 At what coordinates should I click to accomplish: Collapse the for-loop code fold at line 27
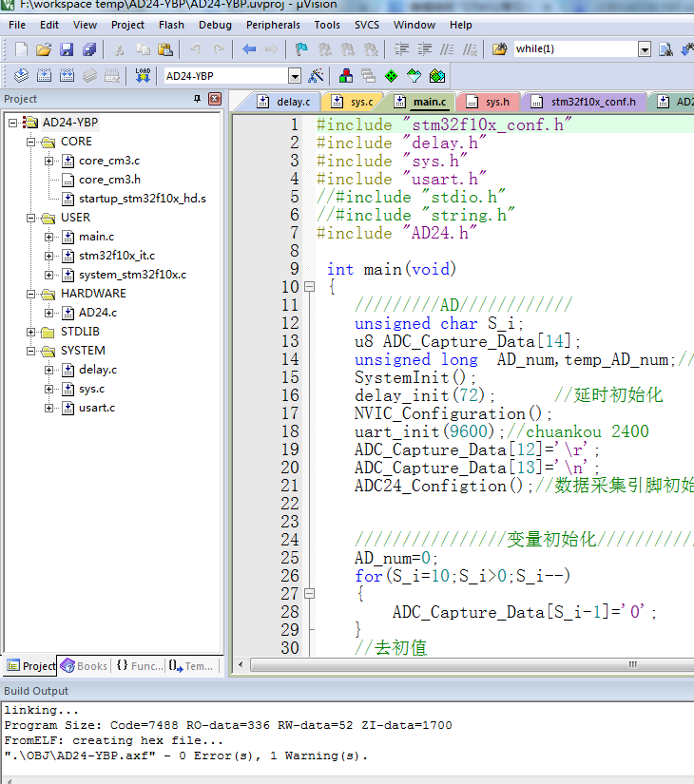[310, 594]
